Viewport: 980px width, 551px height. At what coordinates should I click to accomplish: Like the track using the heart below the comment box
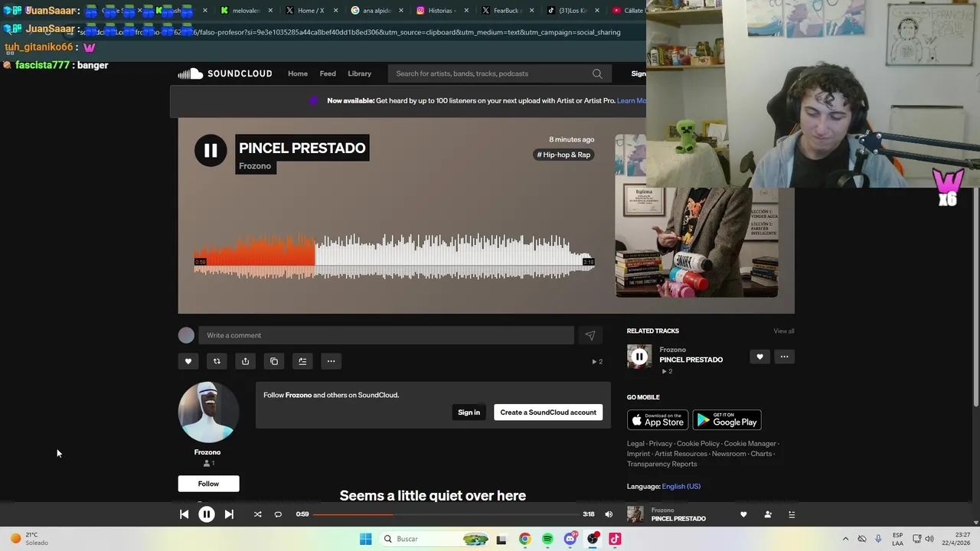[x=188, y=361]
